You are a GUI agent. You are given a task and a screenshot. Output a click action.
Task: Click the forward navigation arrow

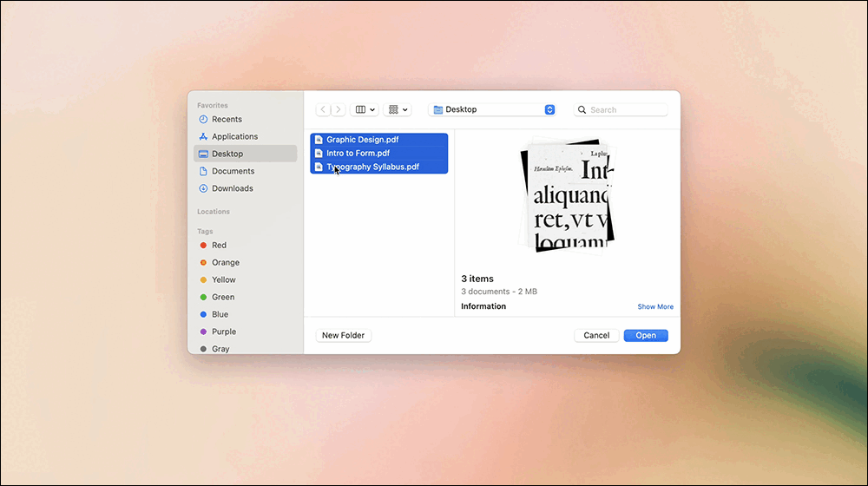pyautogui.click(x=338, y=110)
